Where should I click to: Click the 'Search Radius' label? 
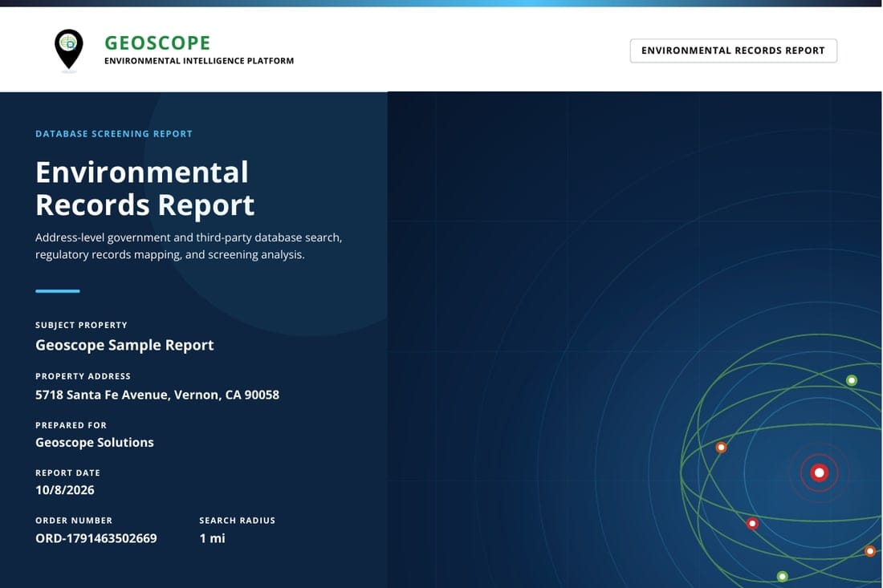[x=237, y=521]
